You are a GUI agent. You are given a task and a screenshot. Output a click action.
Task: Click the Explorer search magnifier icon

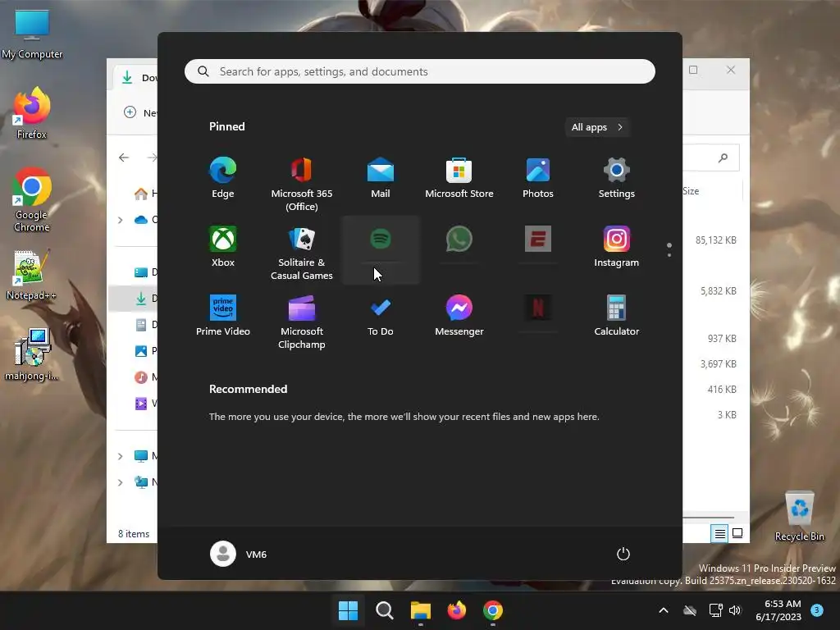coord(724,157)
